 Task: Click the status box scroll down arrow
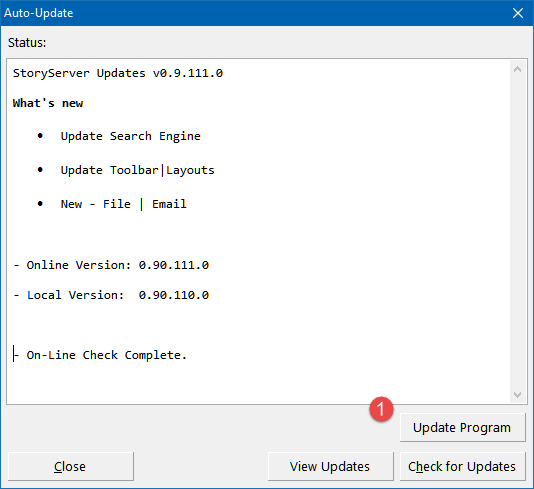tap(517, 395)
